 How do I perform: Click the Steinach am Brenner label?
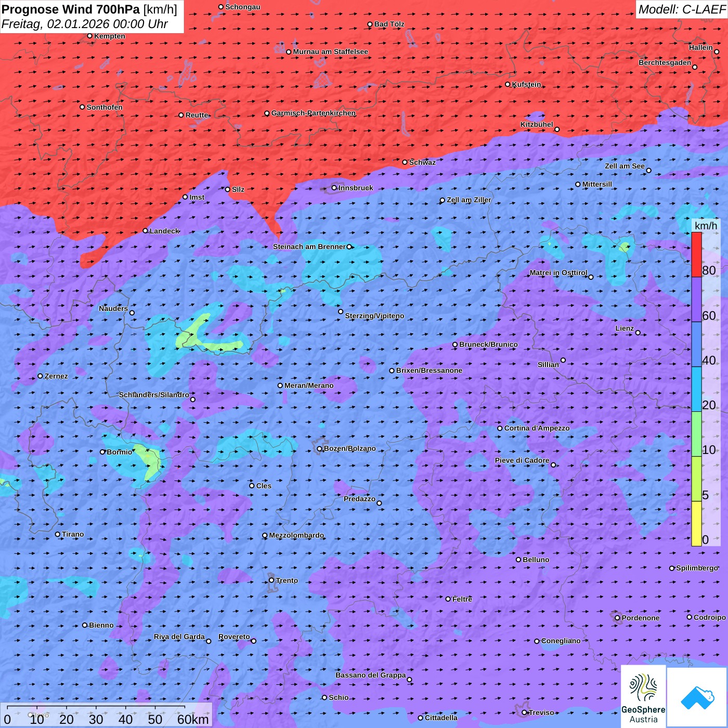click(309, 246)
